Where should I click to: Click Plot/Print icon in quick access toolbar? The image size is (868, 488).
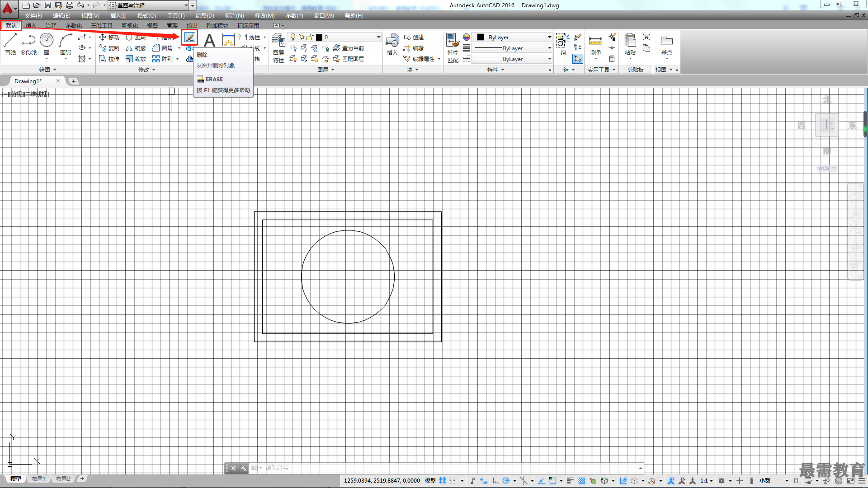pos(69,5)
